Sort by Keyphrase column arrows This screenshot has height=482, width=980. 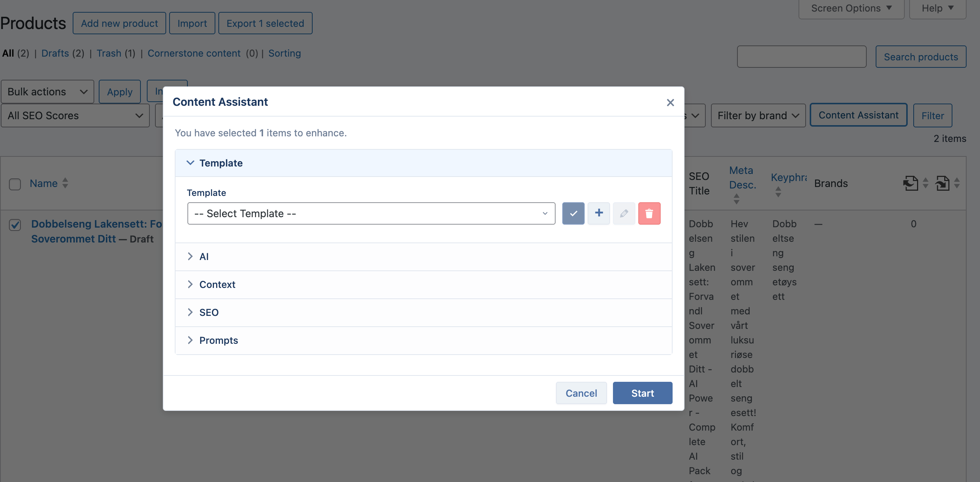click(778, 192)
